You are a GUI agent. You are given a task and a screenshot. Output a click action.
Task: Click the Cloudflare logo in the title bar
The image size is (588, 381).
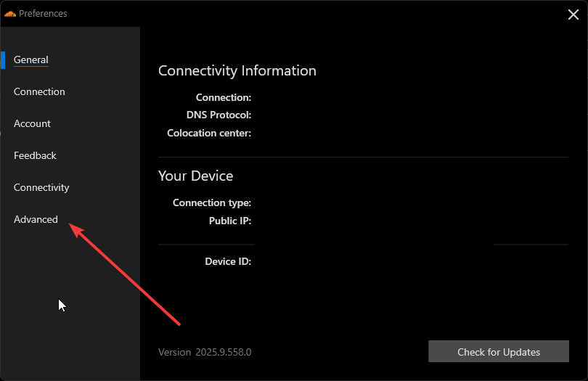[x=9, y=13]
